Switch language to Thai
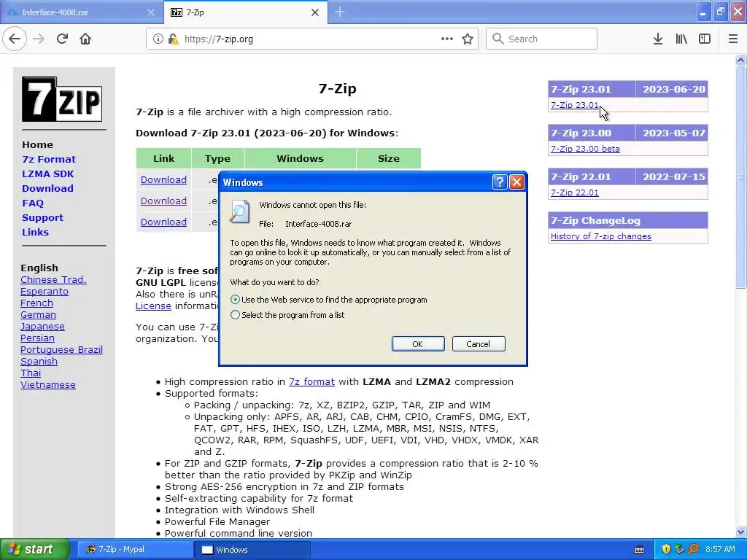Image resolution: width=747 pixels, height=560 pixels. pyautogui.click(x=31, y=373)
